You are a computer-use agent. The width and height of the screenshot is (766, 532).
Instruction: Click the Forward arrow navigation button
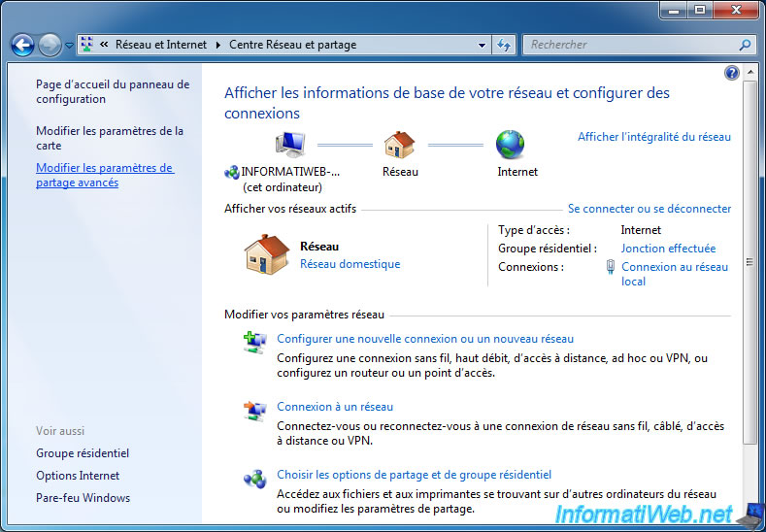pos(50,46)
